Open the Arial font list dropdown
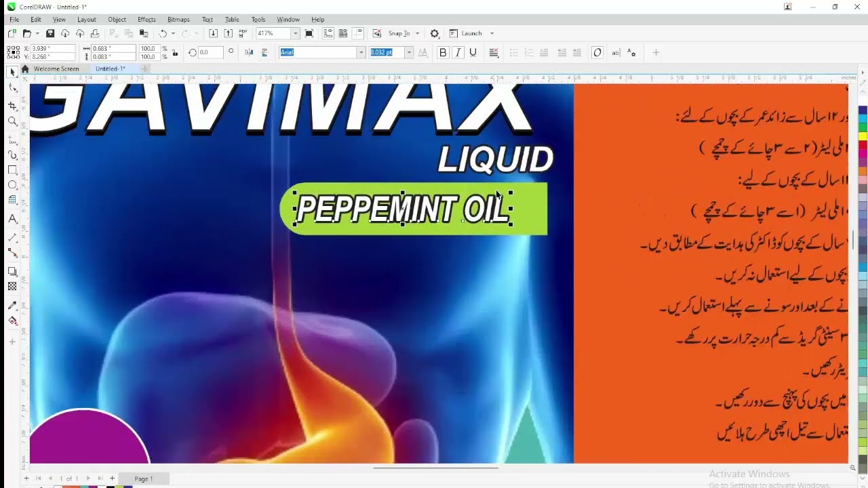868x488 pixels. click(361, 52)
